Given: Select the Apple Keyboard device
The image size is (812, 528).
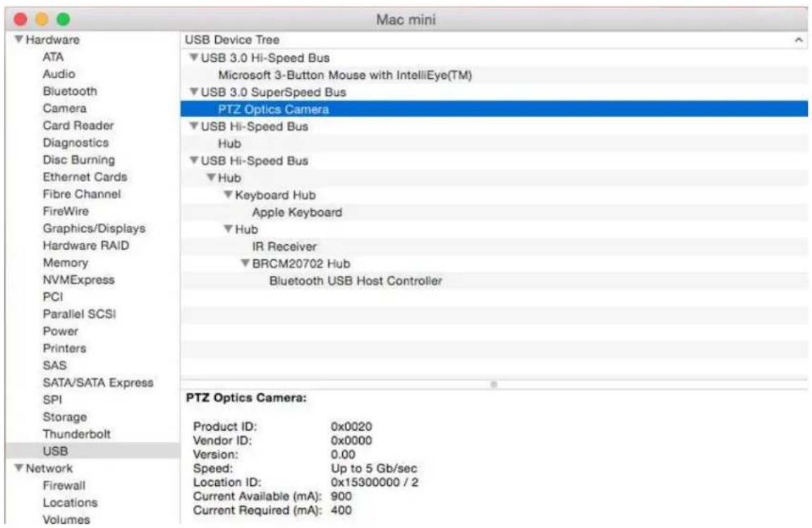Looking at the screenshot, I should [x=297, y=212].
